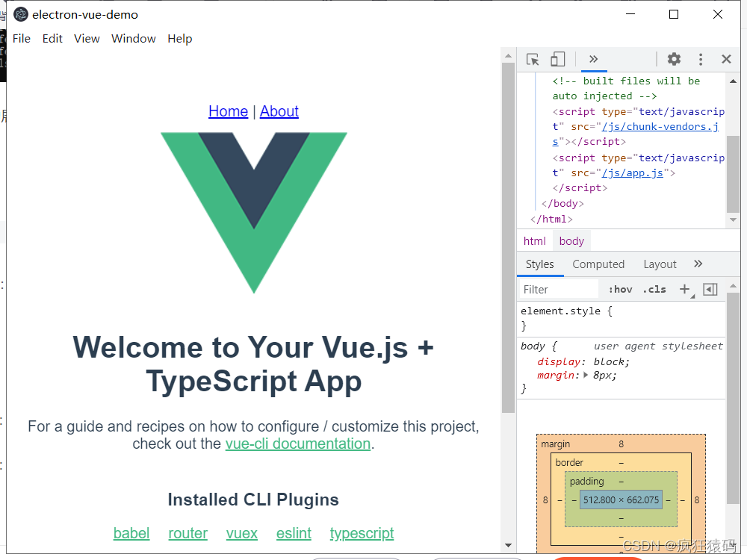Open the Window menu
The height and width of the screenshot is (560, 747).
click(134, 39)
